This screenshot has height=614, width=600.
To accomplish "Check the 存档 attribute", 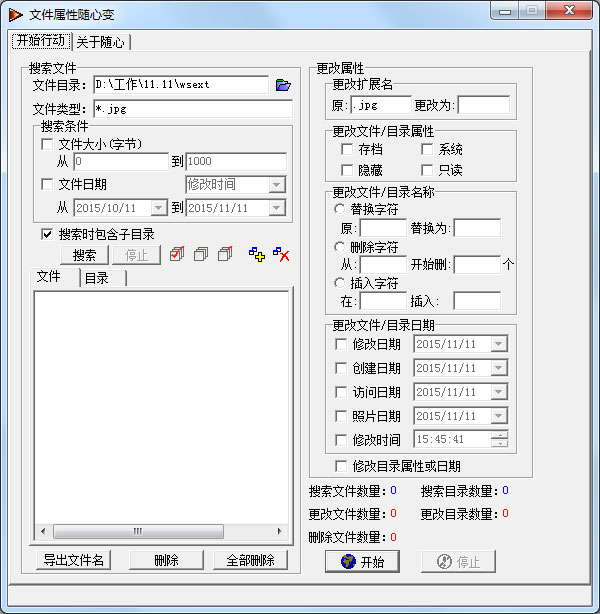I will (x=347, y=149).
